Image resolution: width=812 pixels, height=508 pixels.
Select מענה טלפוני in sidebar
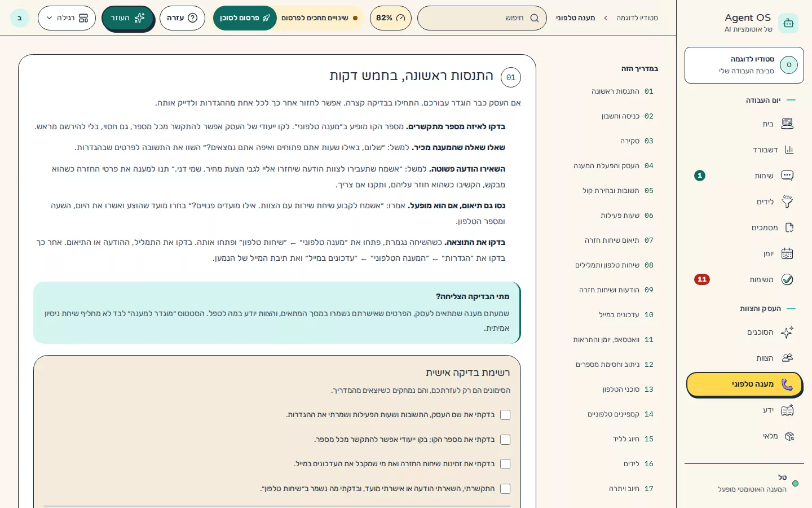[x=744, y=384]
